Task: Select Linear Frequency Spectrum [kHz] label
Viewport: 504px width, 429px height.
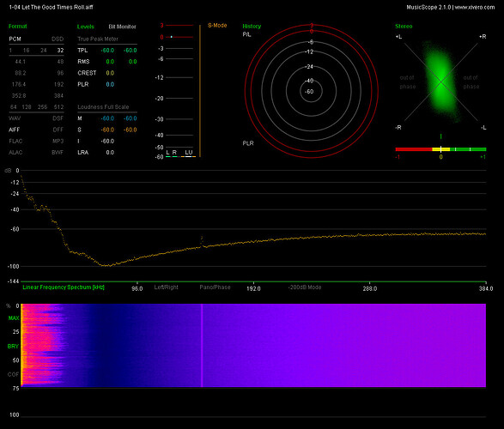Action: tap(64, 287)
